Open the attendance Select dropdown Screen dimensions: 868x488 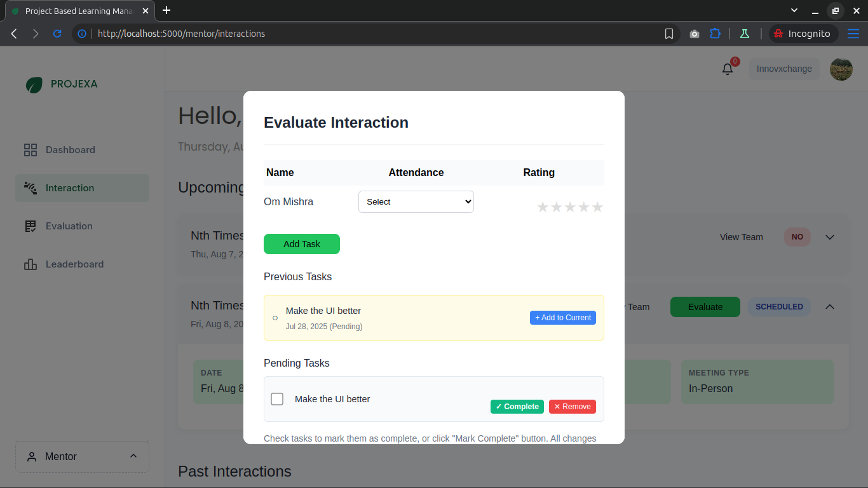pos(416,201)
